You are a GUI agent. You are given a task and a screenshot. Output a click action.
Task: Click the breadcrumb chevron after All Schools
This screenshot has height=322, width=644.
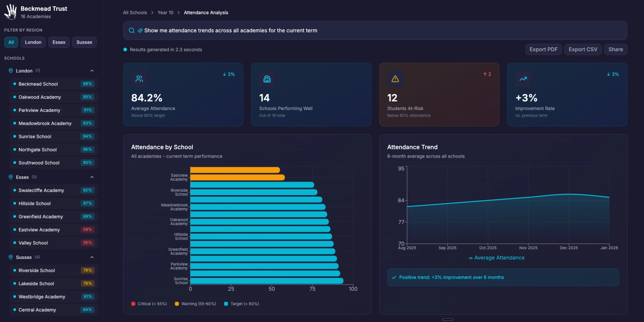(152, 13)
